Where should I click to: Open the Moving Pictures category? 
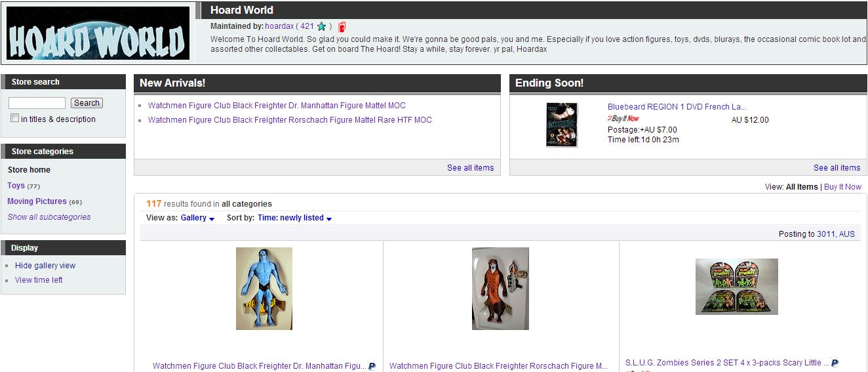[37, 201]
